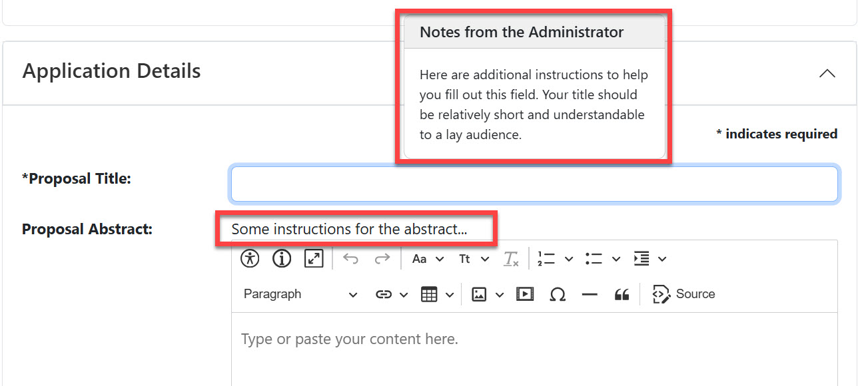Expand indent options arrow
The height and width of the screenshot is (386, 868).
(x=662, y=259)
